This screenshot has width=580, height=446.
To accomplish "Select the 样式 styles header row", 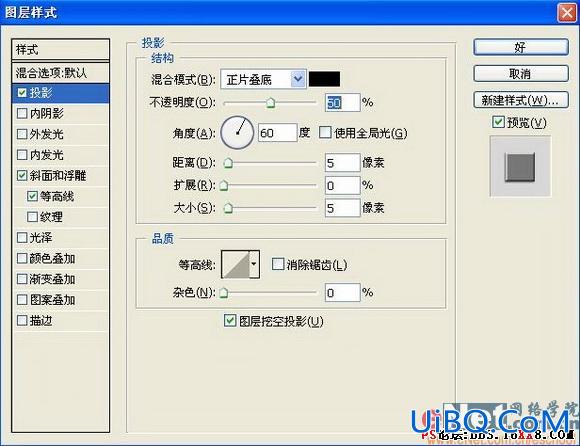I will (x=61, y=49).
